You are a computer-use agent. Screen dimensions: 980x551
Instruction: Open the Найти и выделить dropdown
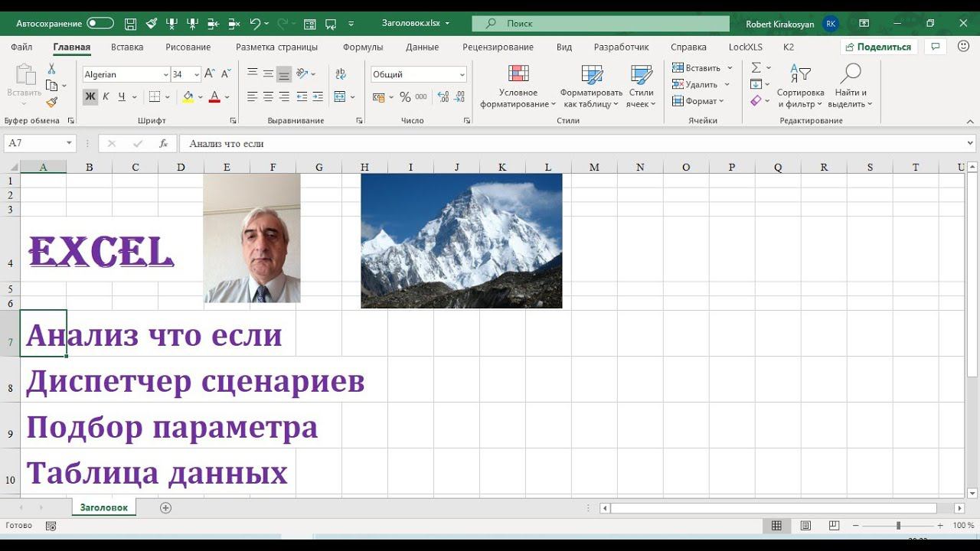[851, 86]
